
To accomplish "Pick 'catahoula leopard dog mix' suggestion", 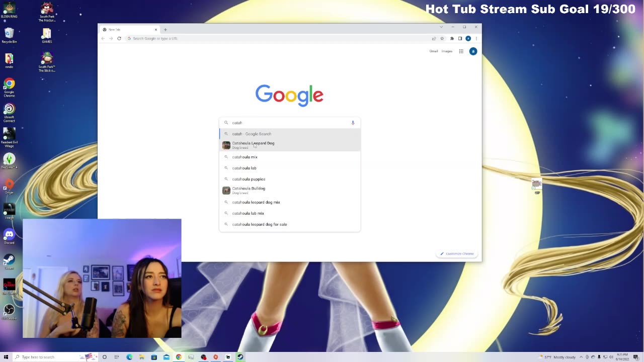I will tap(290, 202).
